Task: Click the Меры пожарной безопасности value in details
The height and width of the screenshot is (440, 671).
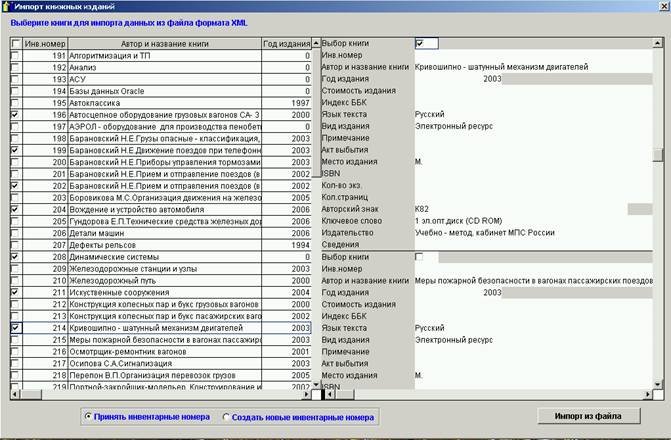Action: point(534,281)
